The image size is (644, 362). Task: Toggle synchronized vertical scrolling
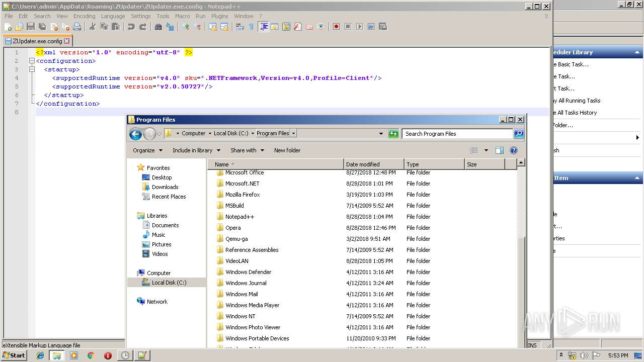coord(213,27)
